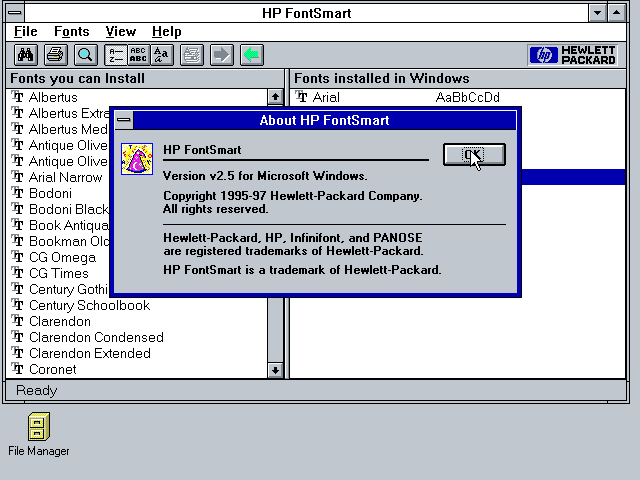The height and width of the screenshot is (480, 640).
Task: Open the File menu
Action: tap(25, 31)
